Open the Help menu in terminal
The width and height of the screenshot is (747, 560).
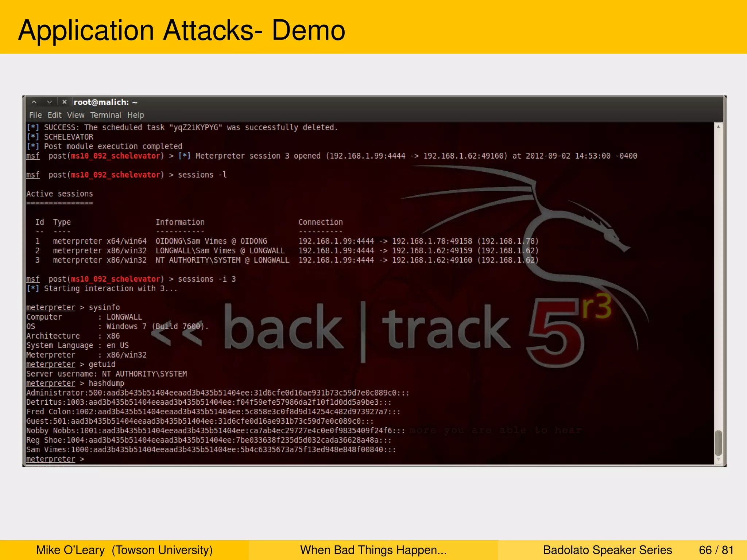136,115
